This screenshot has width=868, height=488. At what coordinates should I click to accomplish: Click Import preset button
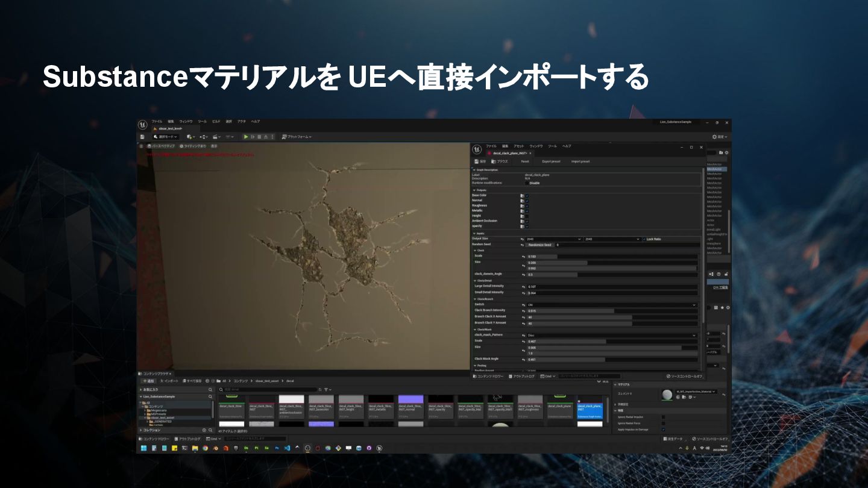point(580,161)
